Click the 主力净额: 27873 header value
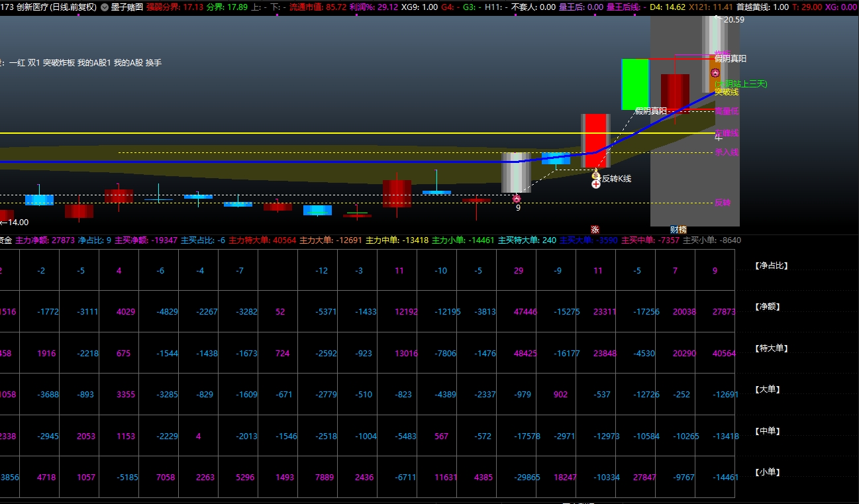Screen dimensions: 859x504 click(x=45, y=240)
